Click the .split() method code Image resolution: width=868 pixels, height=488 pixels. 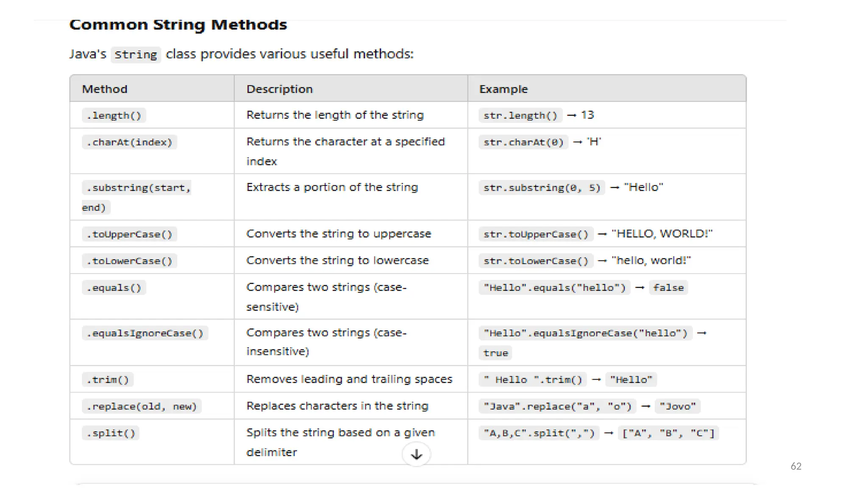coord(111,433)
